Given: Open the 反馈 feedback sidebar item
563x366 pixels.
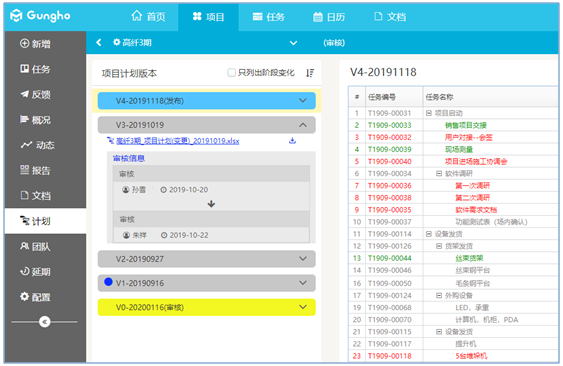Looking at the screenshot, I should [x=35, y=94].
